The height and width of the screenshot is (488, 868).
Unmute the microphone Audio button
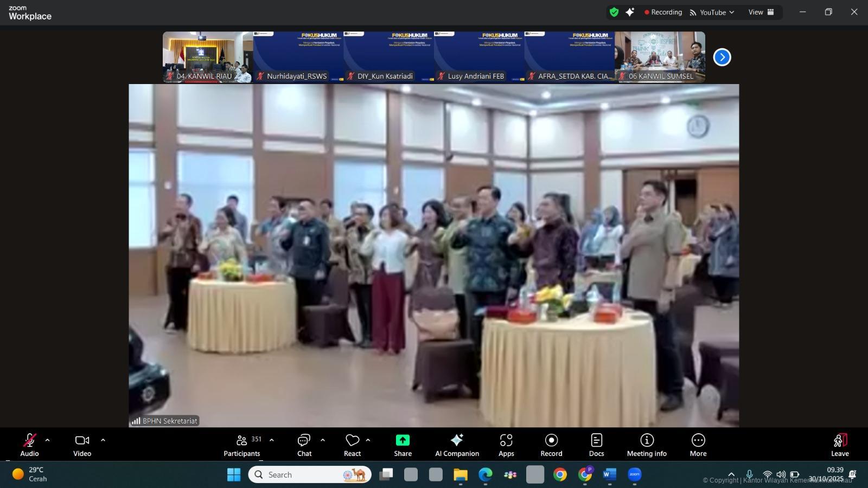[x=29, y=445]
